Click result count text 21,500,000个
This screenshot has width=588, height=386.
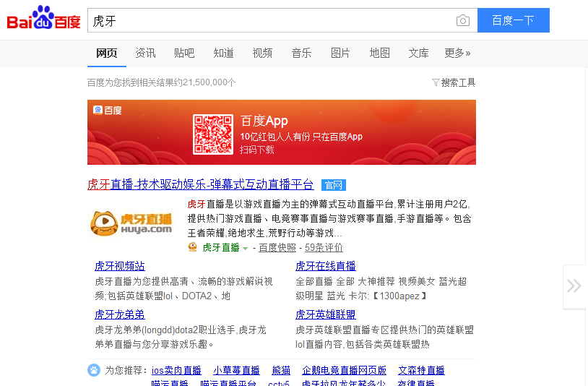click(209, 82)
